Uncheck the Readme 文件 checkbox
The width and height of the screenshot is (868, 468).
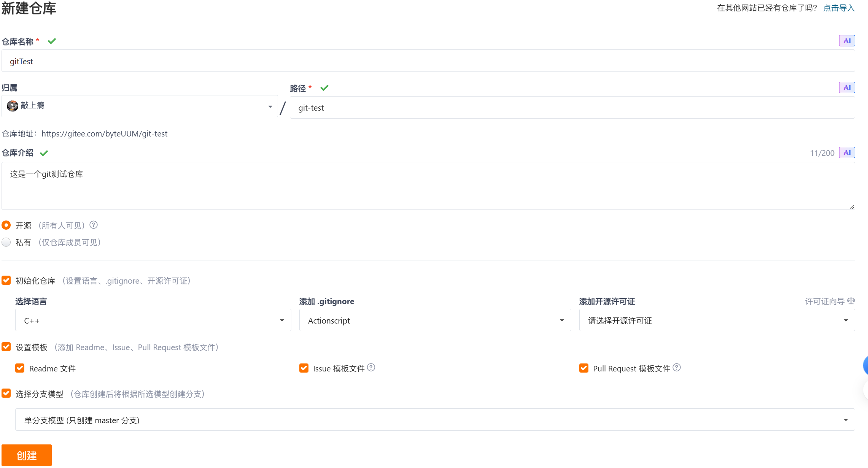[x=20, y=368]
